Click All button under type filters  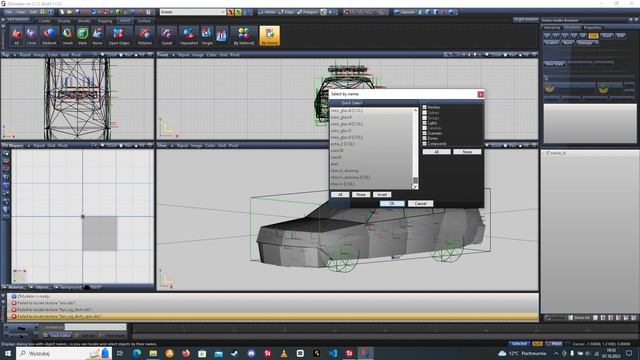click(436, 151)
